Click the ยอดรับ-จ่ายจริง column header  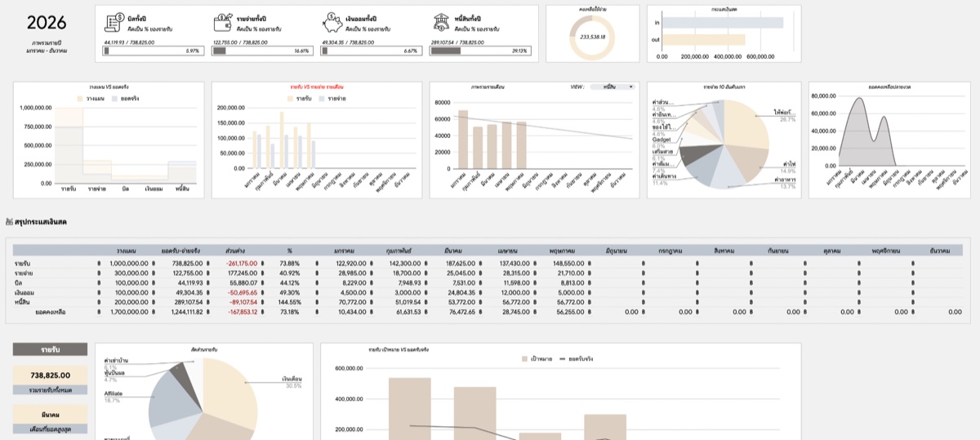tap(180, 251)
